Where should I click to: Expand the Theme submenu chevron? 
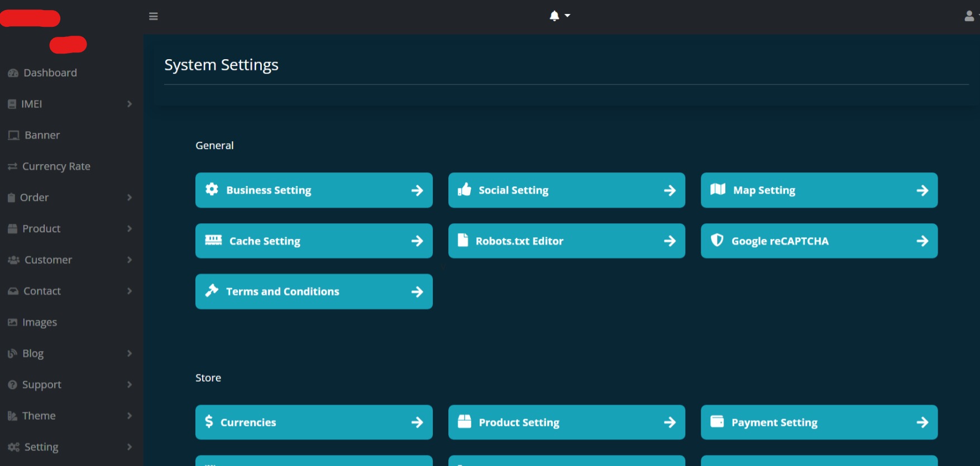click(x=130, y=416)
